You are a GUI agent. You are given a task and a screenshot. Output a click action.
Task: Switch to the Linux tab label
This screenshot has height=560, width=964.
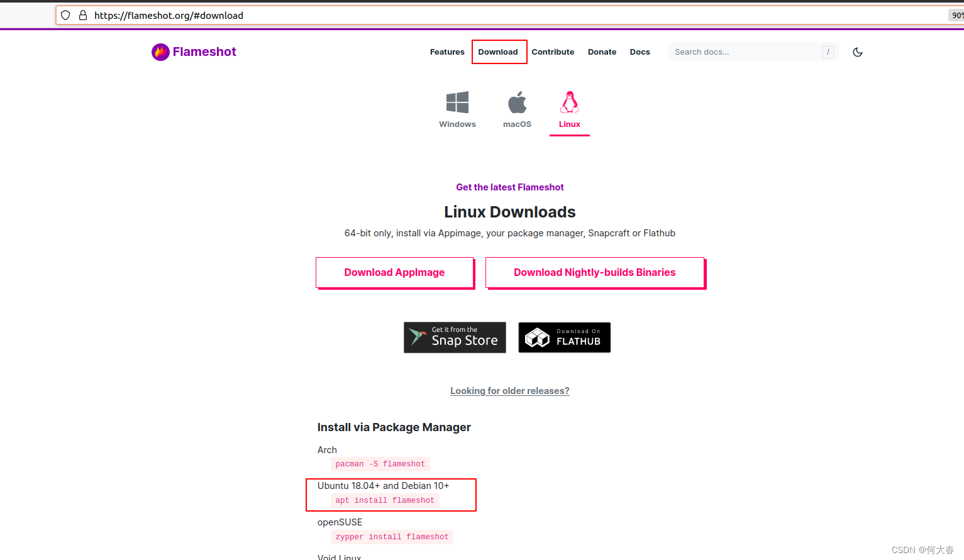click(x=570, y=124)
